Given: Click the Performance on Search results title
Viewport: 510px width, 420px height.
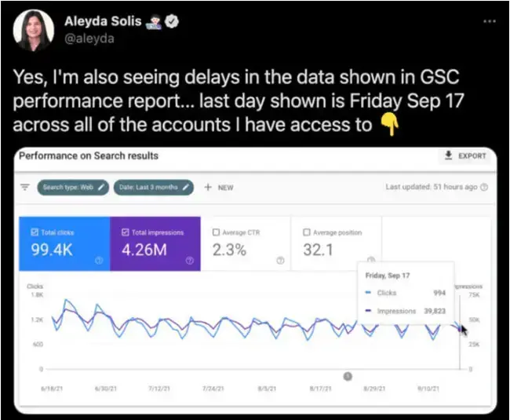Looking at the screenshot, I should point(89,155).
